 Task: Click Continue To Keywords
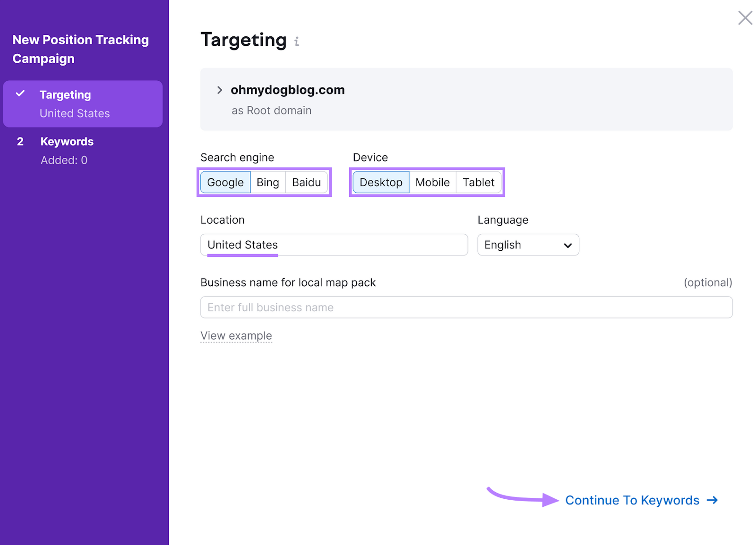(633, 500)
